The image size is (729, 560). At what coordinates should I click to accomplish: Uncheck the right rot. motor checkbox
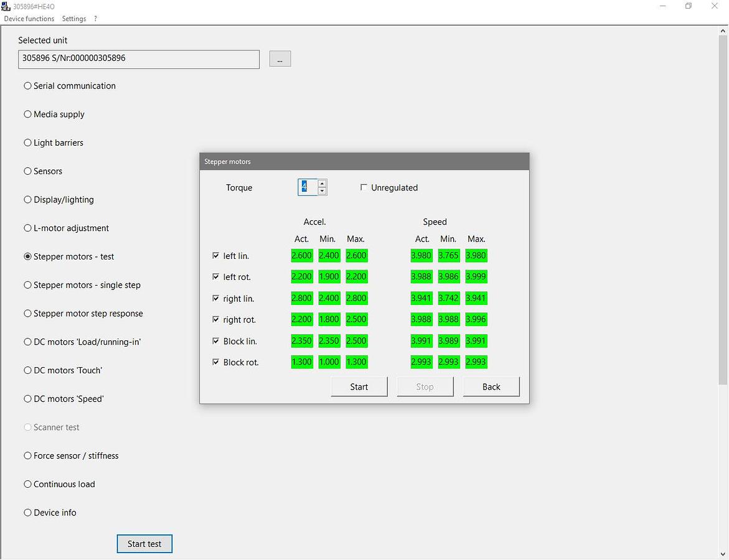(216, 320)
